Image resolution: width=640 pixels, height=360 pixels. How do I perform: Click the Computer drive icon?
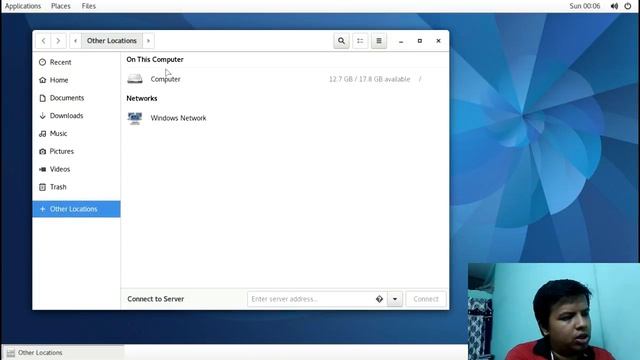click(x=135, y=79)
